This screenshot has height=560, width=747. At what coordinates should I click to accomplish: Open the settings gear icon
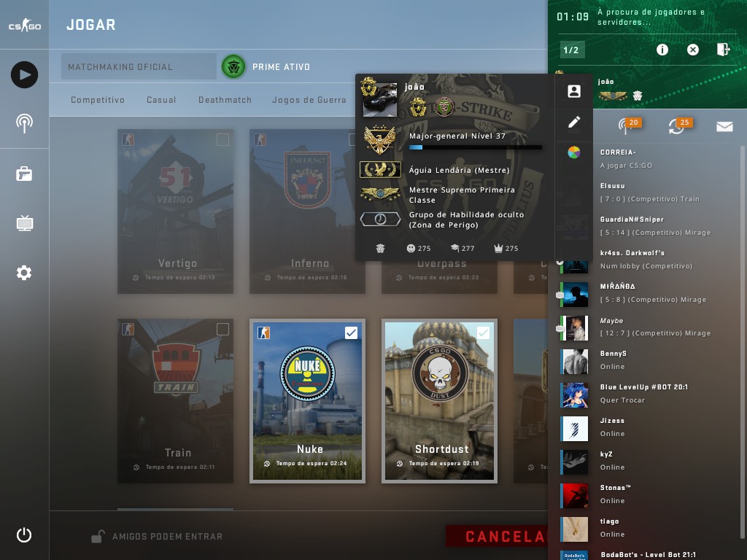tap(24, 273)
